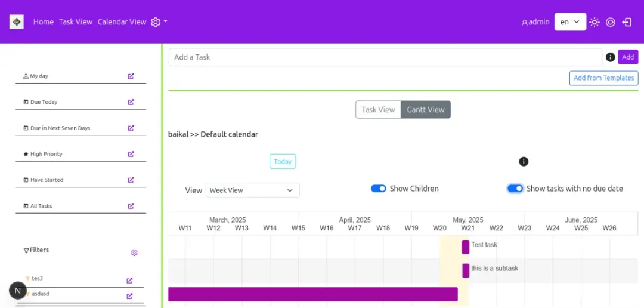Go to Calendar View in the navbar
Screen dimensions: 644x308
tap(122, 22)
